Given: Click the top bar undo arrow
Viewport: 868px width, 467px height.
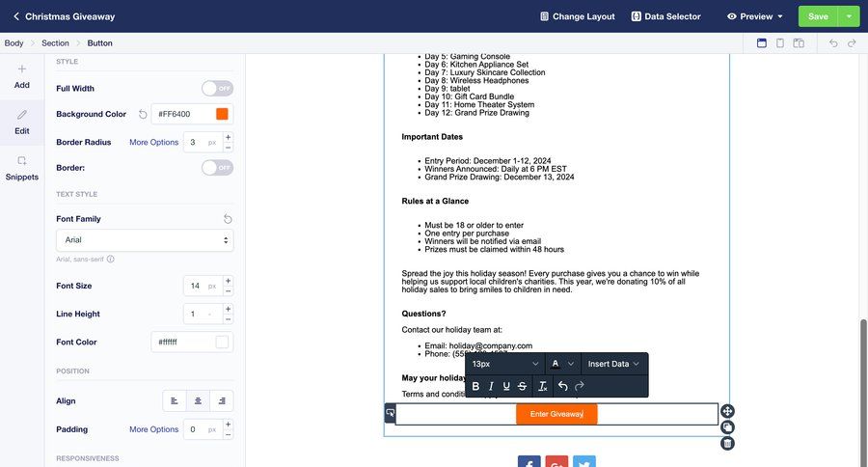Looking at the screenshot, I should 833,43.
